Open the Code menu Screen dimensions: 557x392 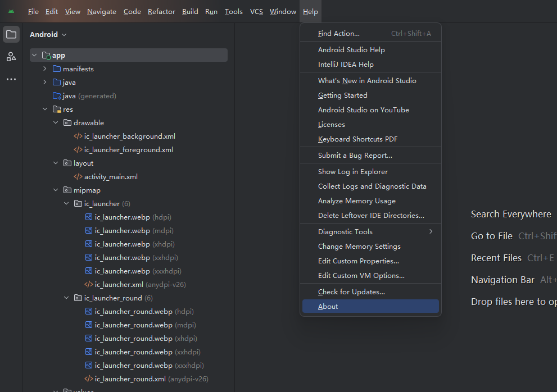click(133, 12)
